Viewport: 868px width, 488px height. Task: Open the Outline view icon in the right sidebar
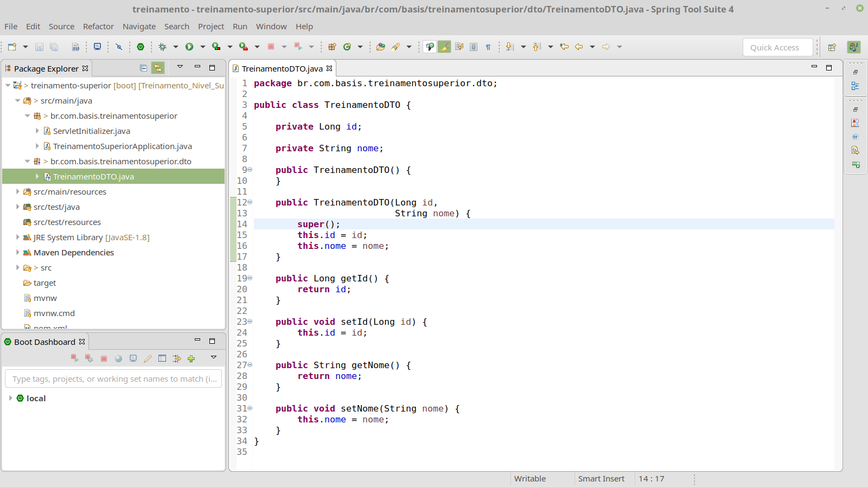[x=856, y=86]
